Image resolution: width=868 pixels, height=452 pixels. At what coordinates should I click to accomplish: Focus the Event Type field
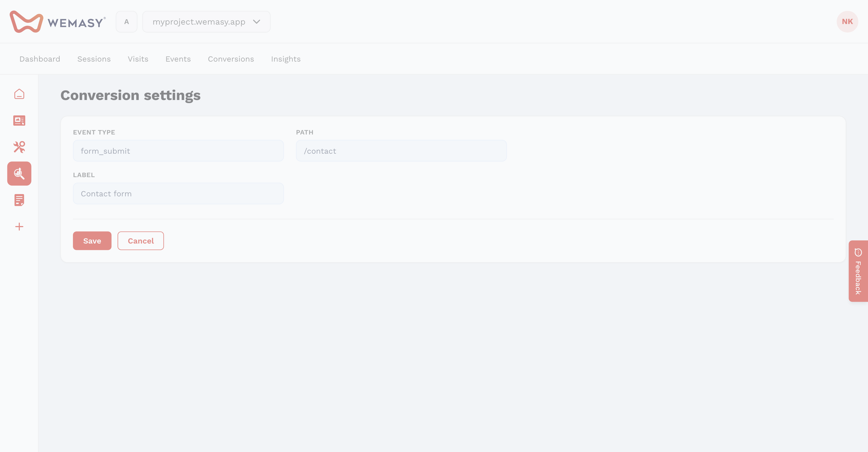pyautogui.click(x=178, y=151)
